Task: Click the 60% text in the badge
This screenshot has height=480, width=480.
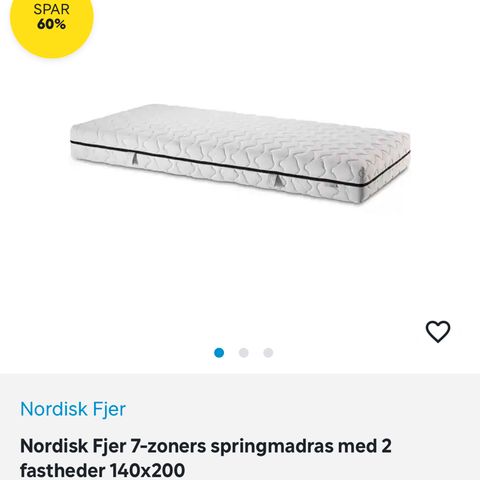Action: tap(51, 24)
